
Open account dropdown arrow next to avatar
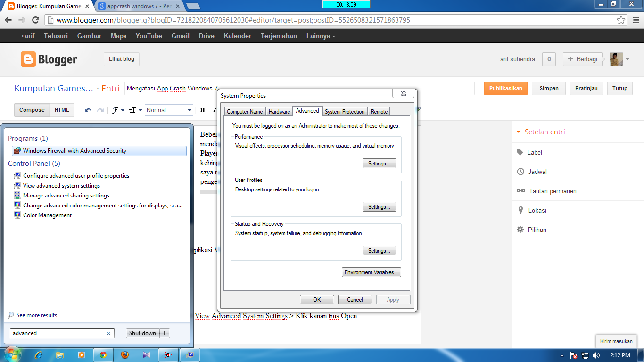click(627, 59)
